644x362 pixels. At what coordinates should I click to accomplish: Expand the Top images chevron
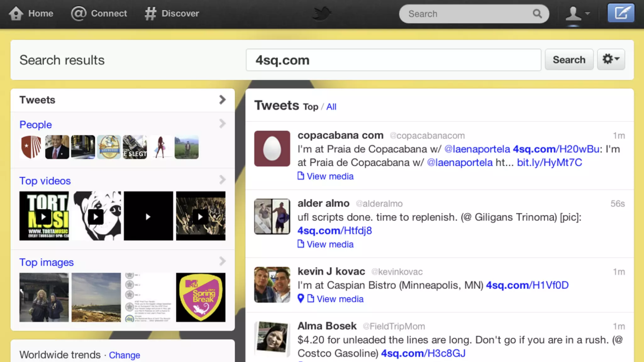tap(222, 261)
